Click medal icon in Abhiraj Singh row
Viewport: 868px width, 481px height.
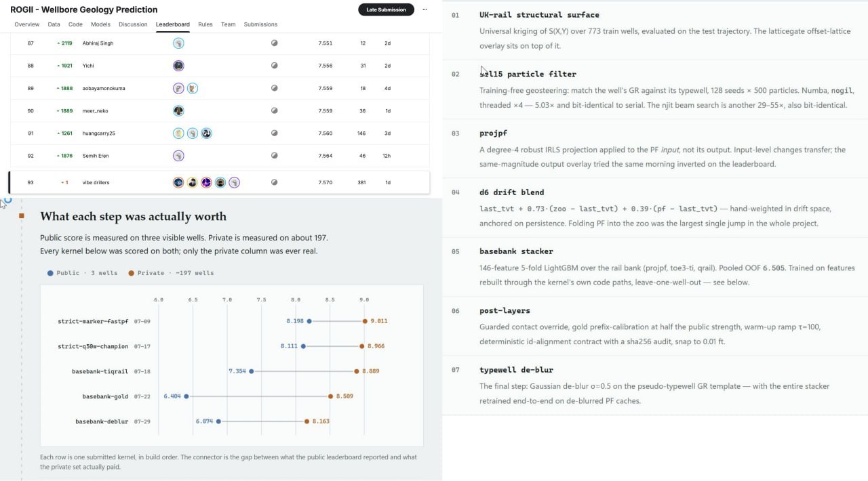click(x=275, y=43)
